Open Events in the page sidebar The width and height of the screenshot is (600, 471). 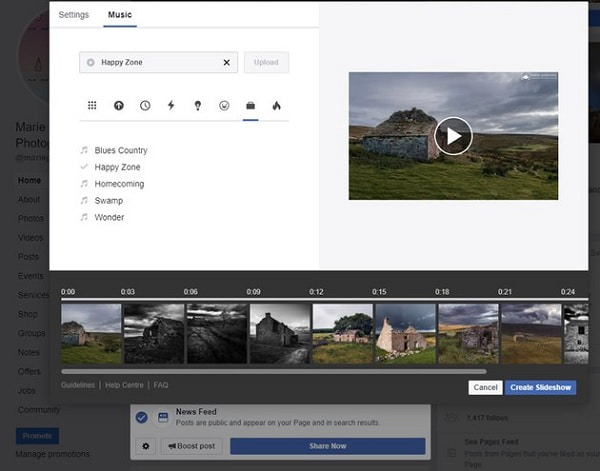tap(30, 276)
